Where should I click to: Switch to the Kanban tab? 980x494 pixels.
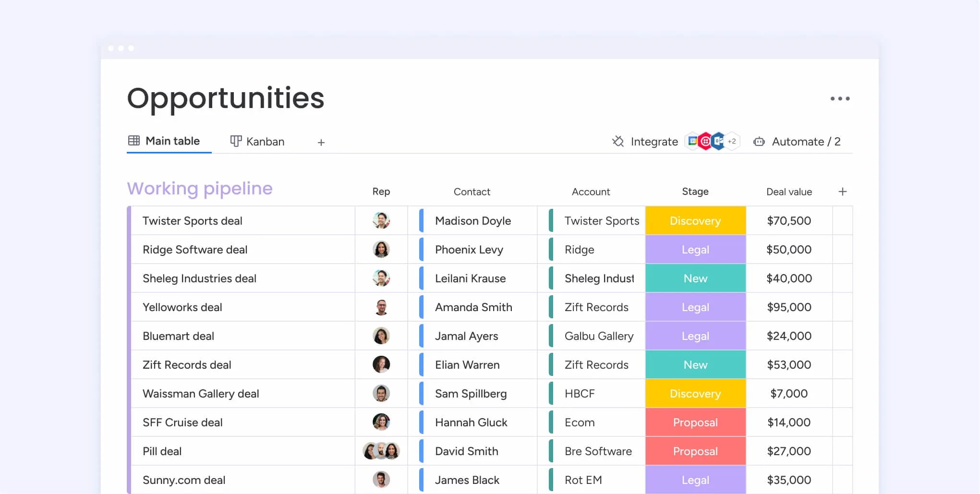pyautogui.click(x=265, y=142)
